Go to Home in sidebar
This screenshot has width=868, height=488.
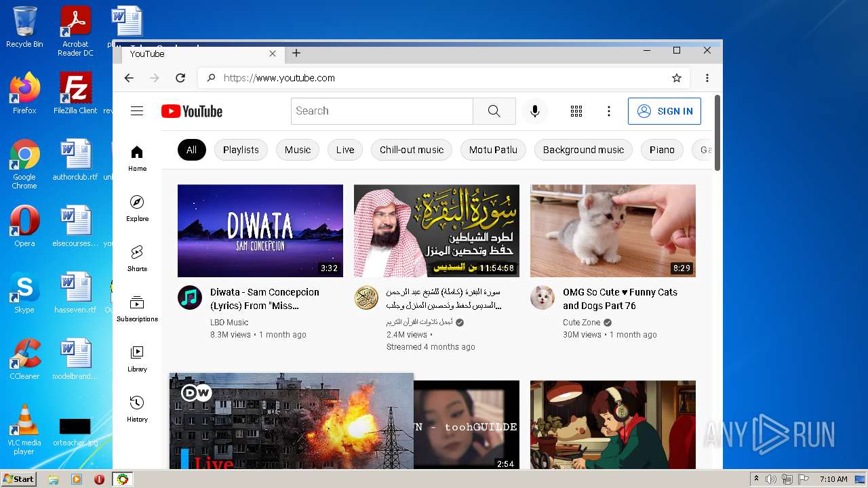pos(137,159)
